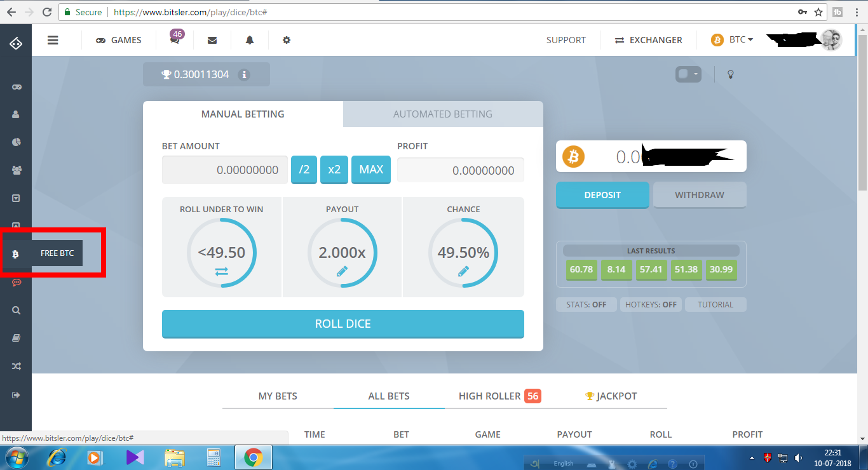Toggle HOTKEYS: OFF
The height and width of the screenshot is (470, 868).
click(x=651, y=304)
